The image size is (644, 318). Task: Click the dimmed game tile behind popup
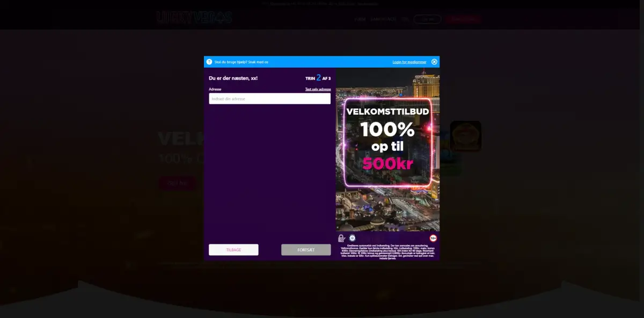click(465, 136)
